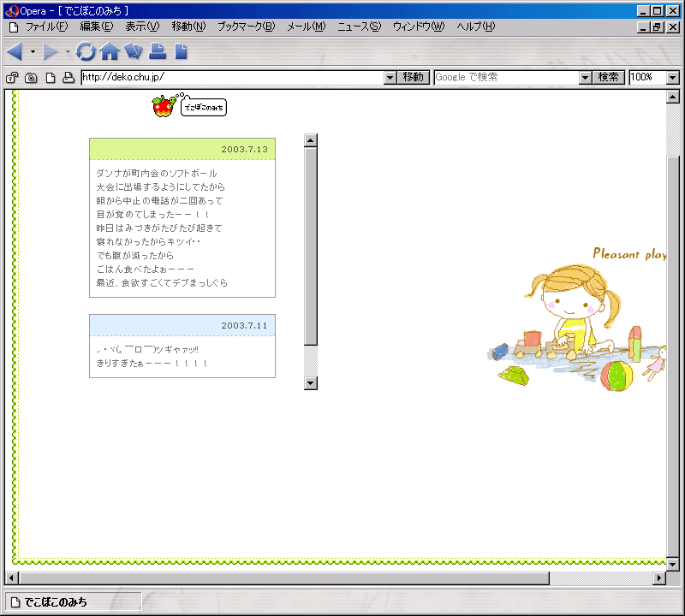Select the でこぼこのみち page tab
Image resolution: width=685 pixels, height=616 pixels.
point(73,602)
